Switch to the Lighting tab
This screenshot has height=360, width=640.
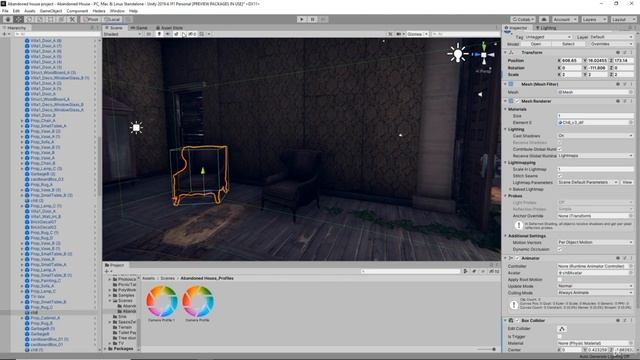[x=546, y=28]
